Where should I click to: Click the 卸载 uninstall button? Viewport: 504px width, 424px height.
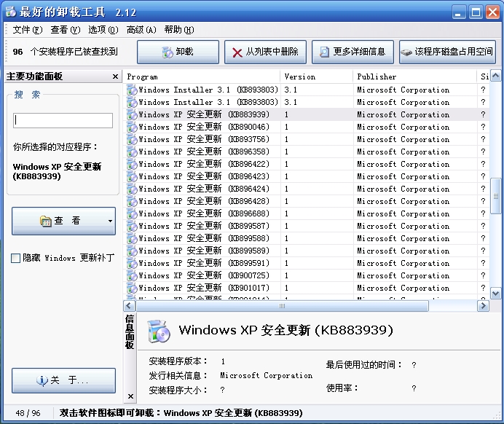[178, 52]
